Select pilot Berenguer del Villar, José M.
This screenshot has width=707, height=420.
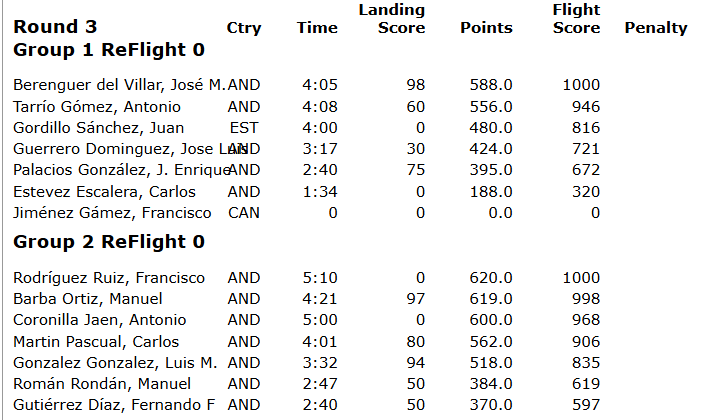tap(119, 86)
